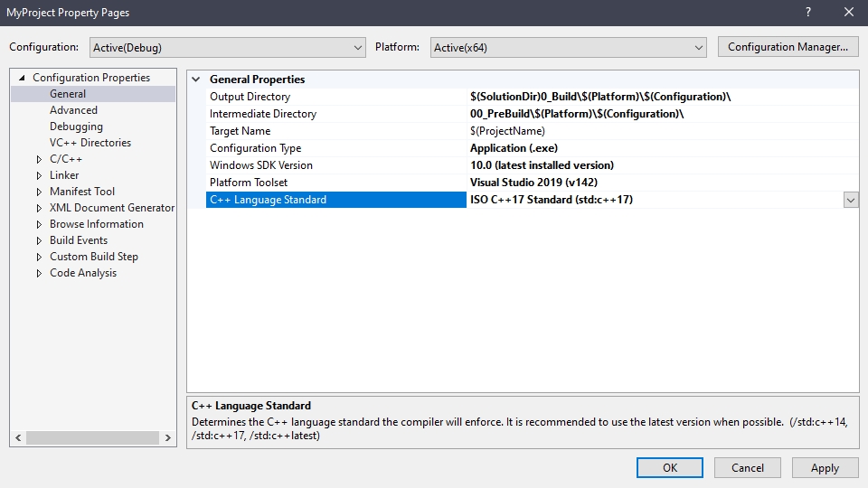Image resolution: width=868 pixels, height=488 pixels.
Task: Close the MyProject Property Pages dialog
Action: [849, 12]
